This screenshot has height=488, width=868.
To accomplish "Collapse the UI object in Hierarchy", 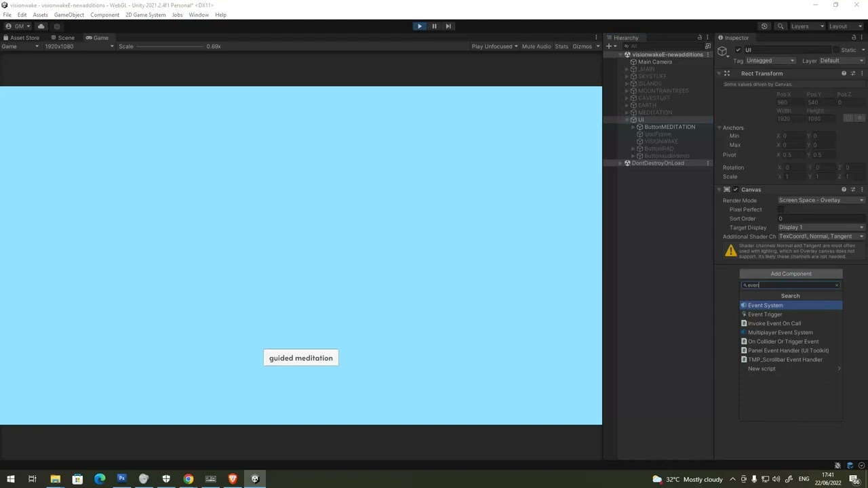I will [627, 120].
